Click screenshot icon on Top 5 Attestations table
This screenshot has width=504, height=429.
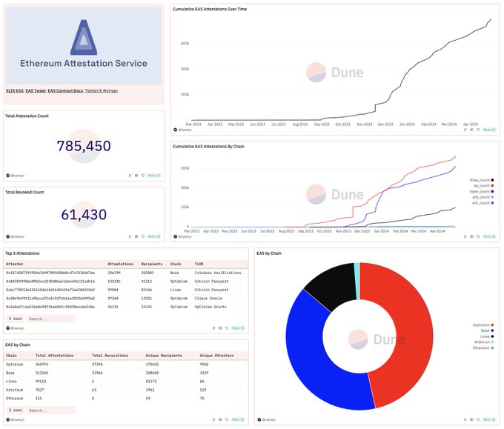click(x=220, y=328)
